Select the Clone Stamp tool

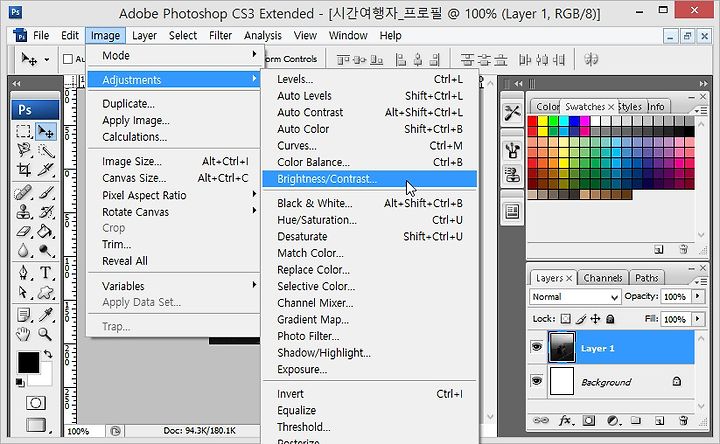(x=23, y=212)
